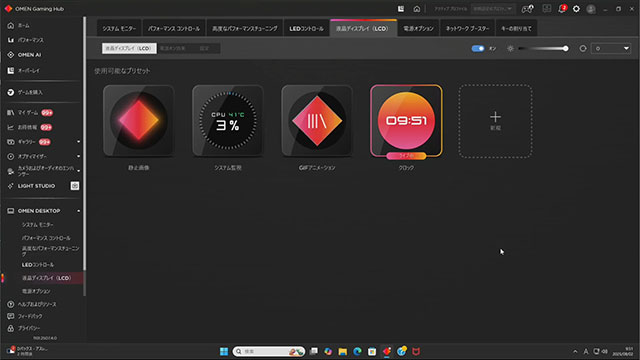
Task: Select the greyed sub-tab next to LCD
Action: point(173,49)
